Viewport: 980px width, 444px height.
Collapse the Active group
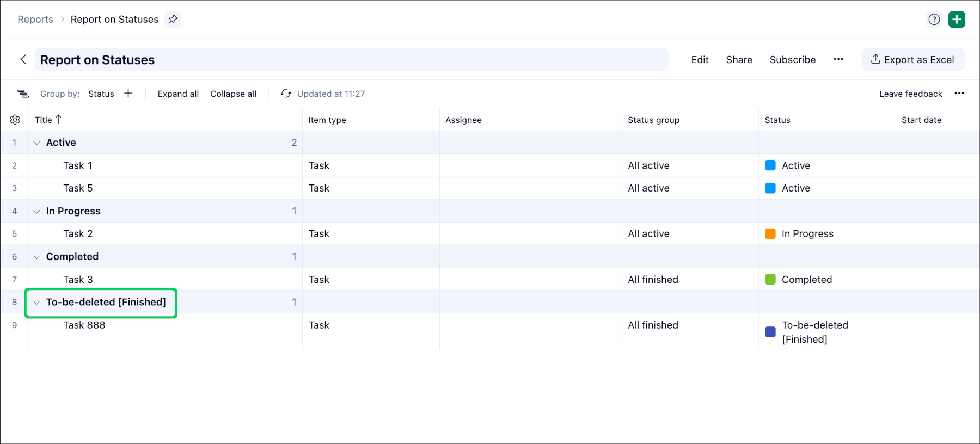pos(37,143)
